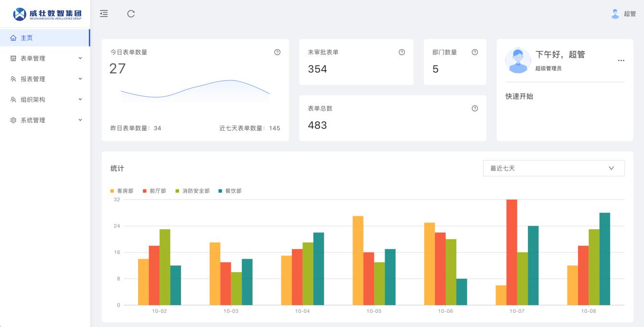Click the 今日表单数量 value 27
644x327 pixels.
click(x=118, y=69)
